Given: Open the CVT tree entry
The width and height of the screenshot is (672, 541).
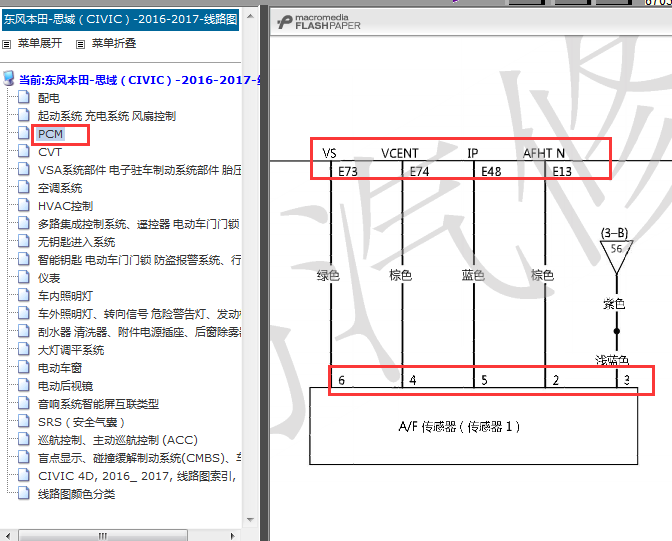Looking at the screenshot, I should pyautogui.click(x=50, y=152).
